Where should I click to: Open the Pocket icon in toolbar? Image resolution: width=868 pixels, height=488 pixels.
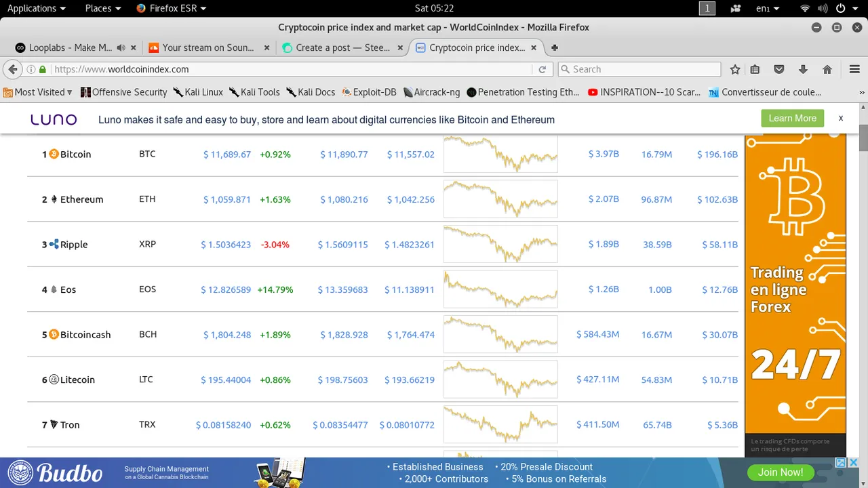click(x=779, y=69)
